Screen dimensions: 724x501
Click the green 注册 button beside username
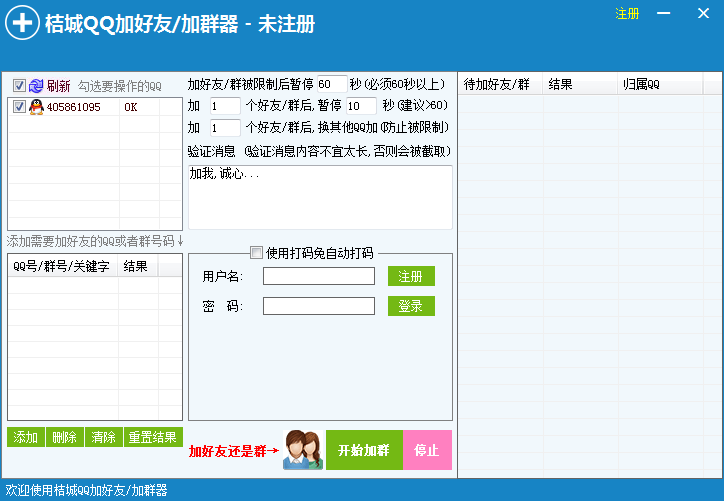(x=411, y=276)
